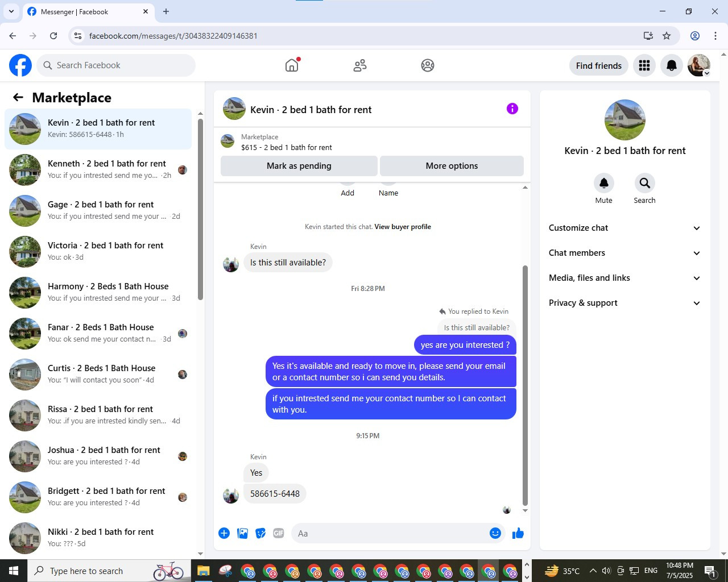The image size is (728, 582).
Task: Open File Explorer from taskbar
Action: point(204,571)
